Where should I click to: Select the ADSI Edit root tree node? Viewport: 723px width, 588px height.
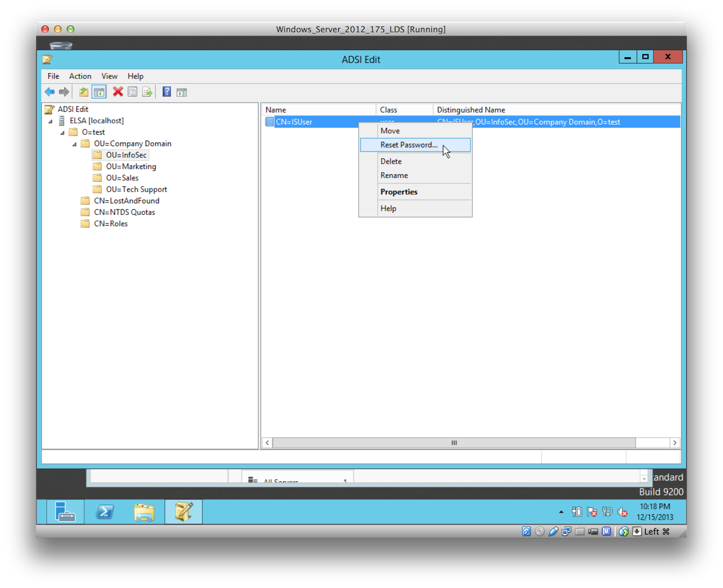[x=73, y=109]
